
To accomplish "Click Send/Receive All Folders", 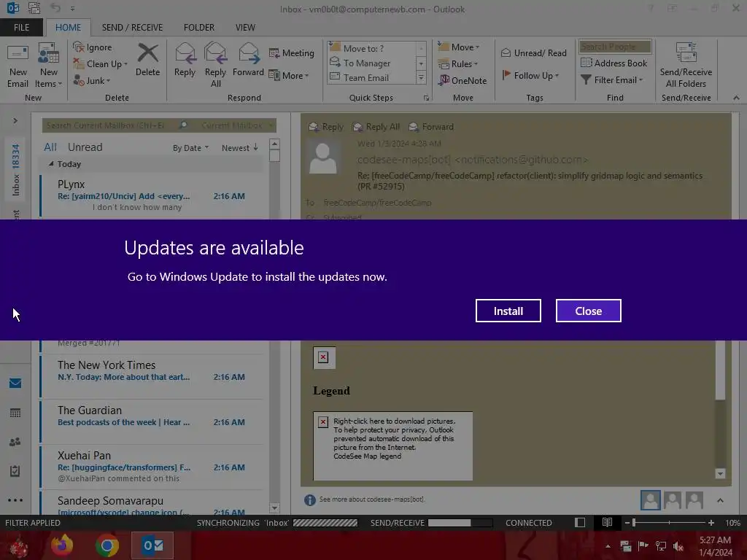I will [x=686, y=66].
